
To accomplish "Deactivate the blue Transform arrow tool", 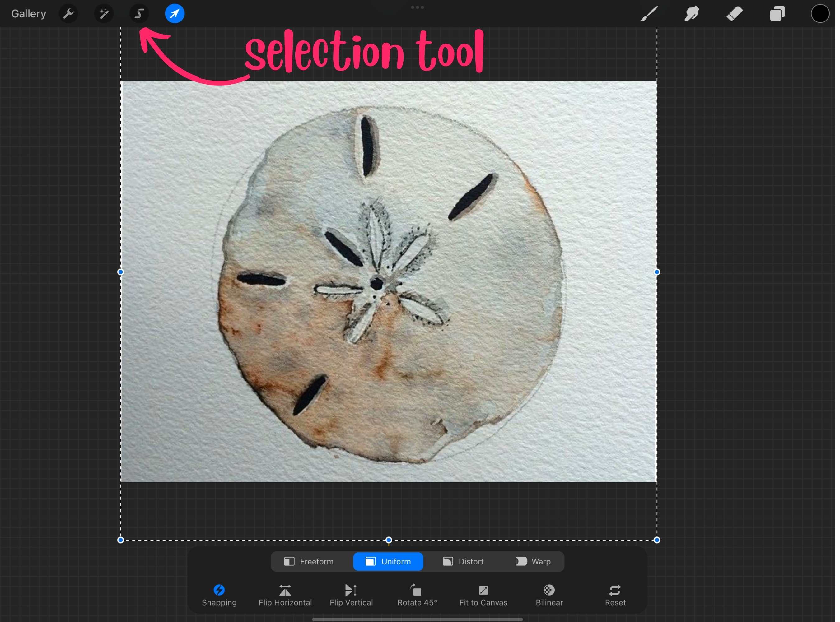I will (x=175, y=14).
